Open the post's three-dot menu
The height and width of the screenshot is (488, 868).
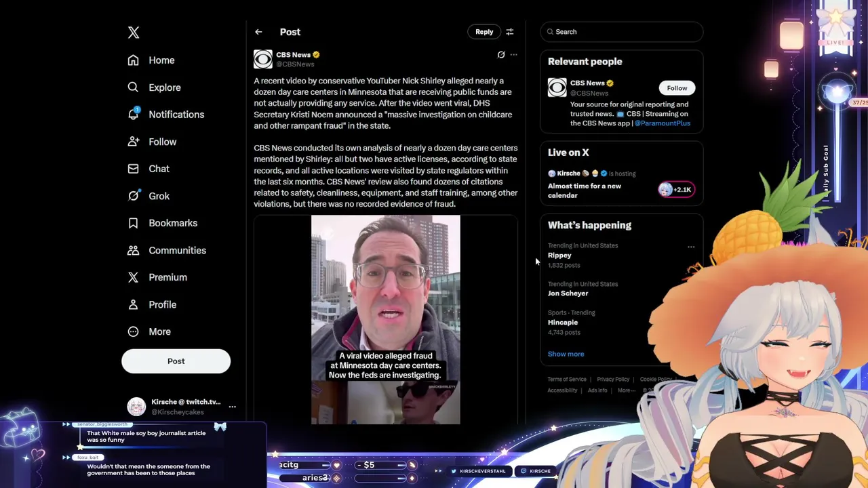514,55
